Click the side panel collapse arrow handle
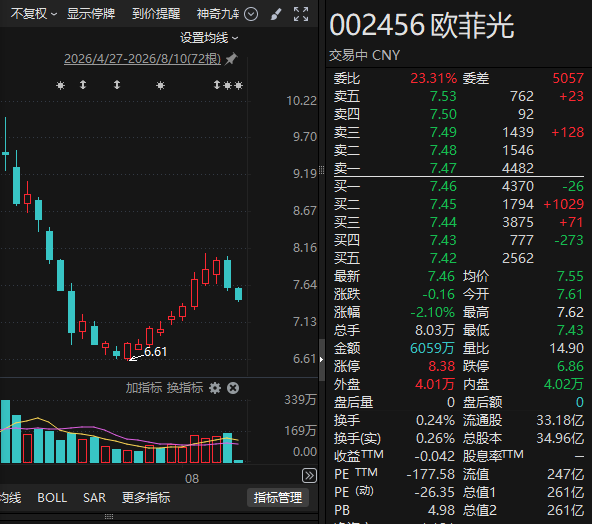The height and width of the screenshot is (524, 592). 322,359
